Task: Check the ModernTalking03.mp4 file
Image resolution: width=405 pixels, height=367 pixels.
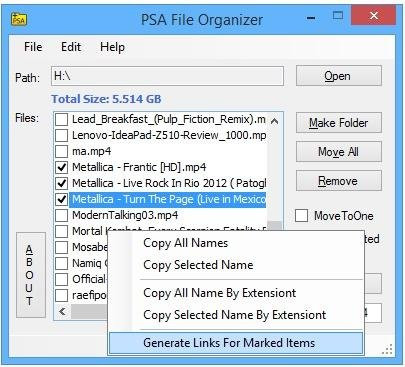Action: click(x=62, y=215)
